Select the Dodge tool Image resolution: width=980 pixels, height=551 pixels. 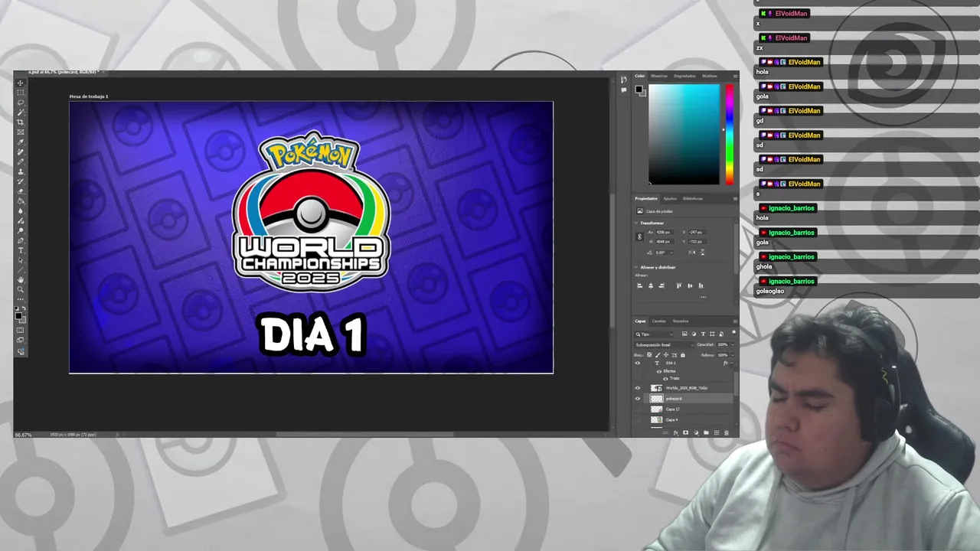click(x=21, y=230)
